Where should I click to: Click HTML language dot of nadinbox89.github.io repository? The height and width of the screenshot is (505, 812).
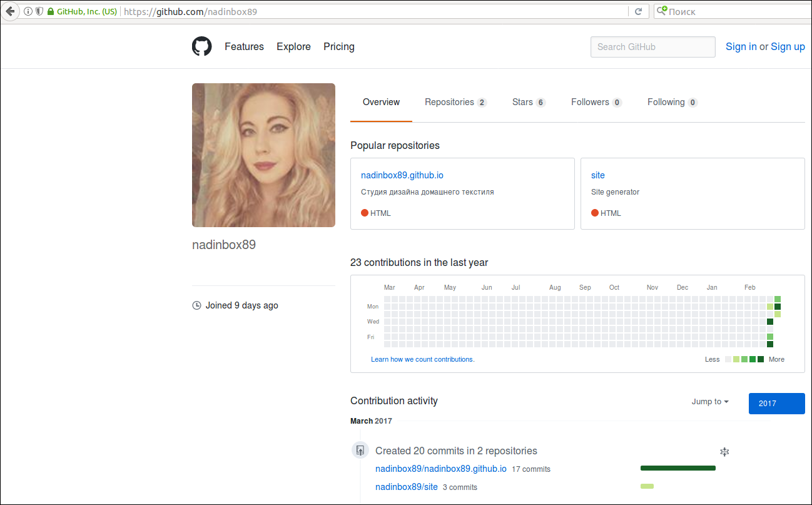pos(365,213)
